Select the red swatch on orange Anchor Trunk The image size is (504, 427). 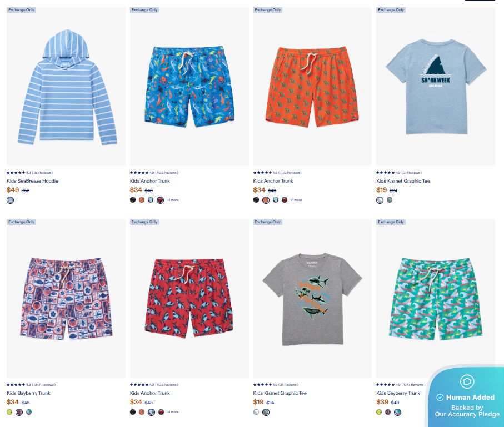pyautogui.click(x=285, y=200)
